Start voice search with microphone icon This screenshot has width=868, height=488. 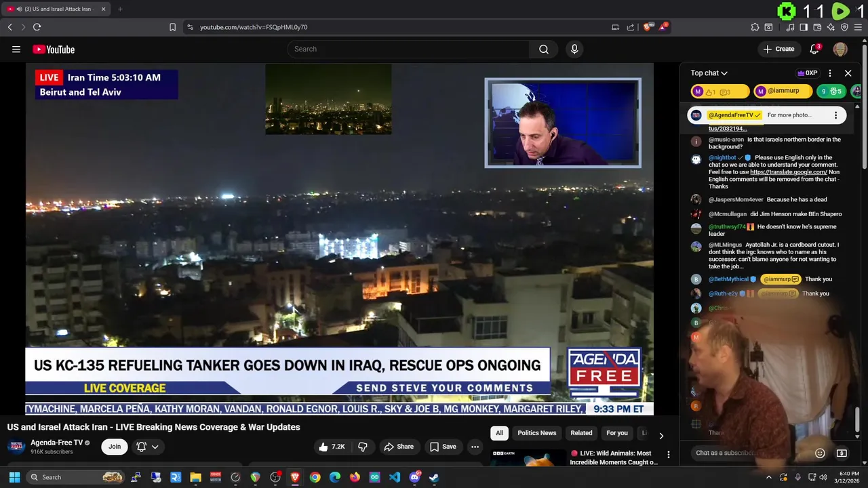click(574, 49)
